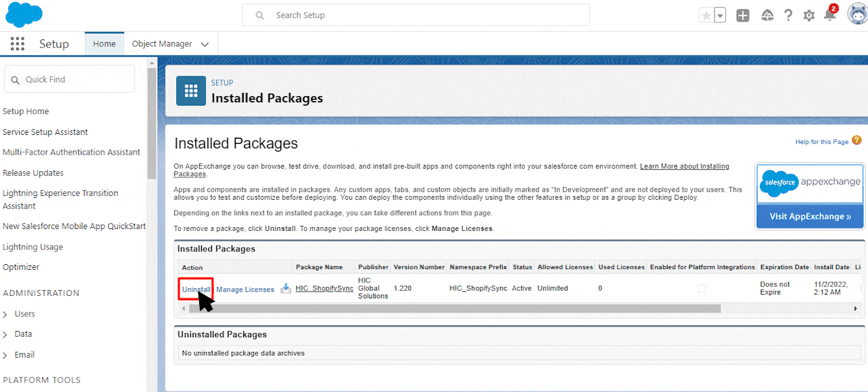Expand the Users tree section
This screenshot has width=868, height=392.
6,314
